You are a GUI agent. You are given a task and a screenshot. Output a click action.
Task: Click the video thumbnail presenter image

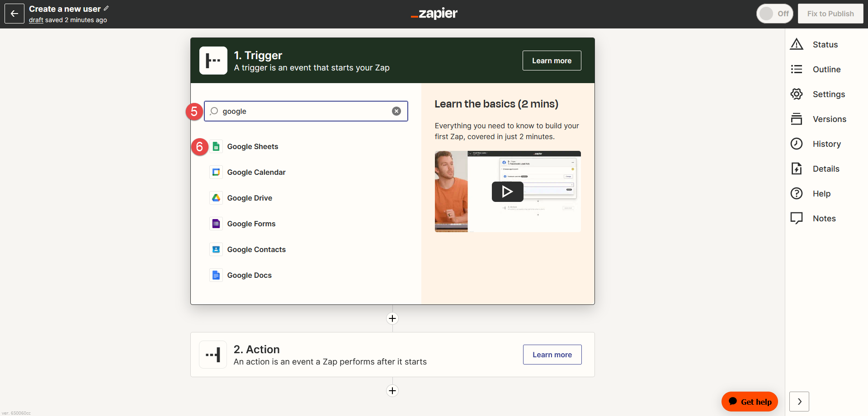tap(451, 192)
